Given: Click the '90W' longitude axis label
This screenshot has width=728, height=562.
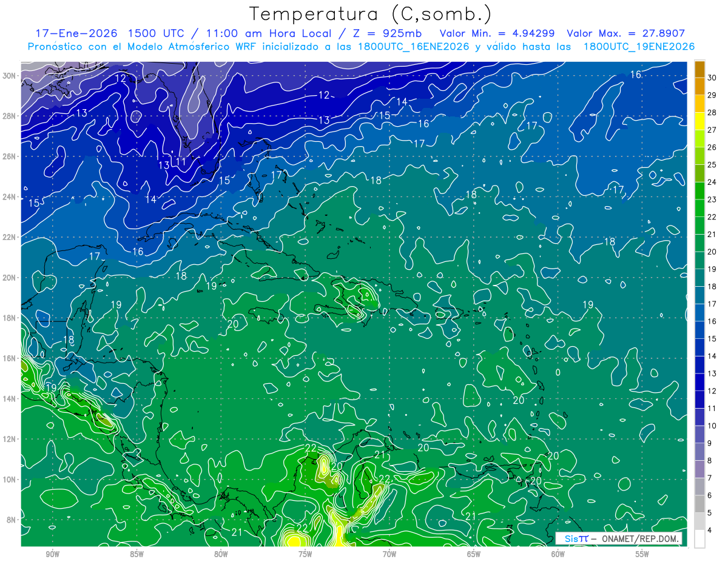Looking at the screenshot, I should (52, 554).
